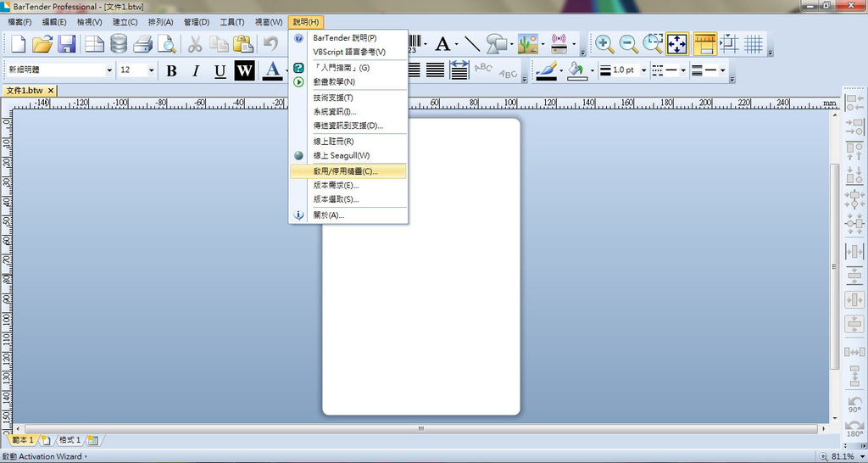868x463 pixels.
Task: Click the grid display icon
Action: pyautogui.click(x=754, y=44)
